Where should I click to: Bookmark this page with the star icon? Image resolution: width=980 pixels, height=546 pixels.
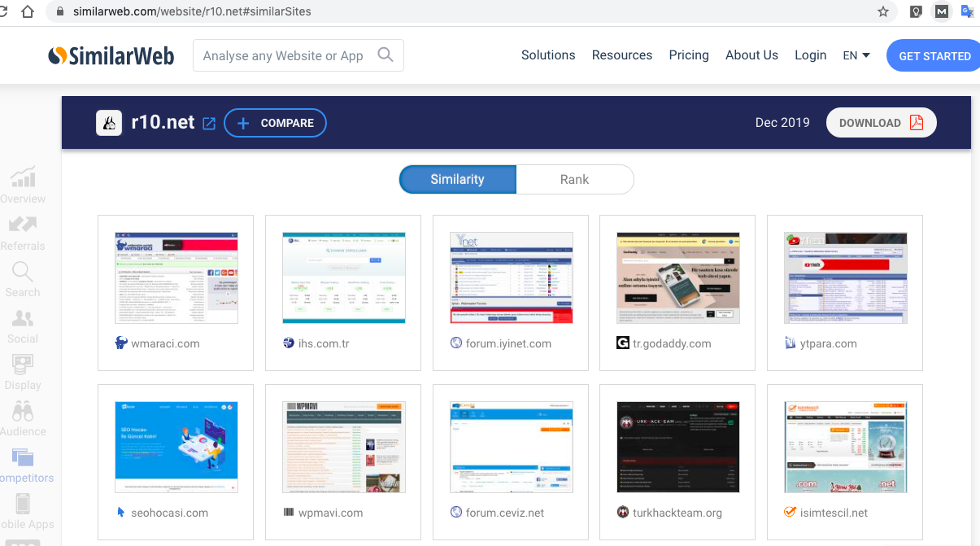point(883,11)
